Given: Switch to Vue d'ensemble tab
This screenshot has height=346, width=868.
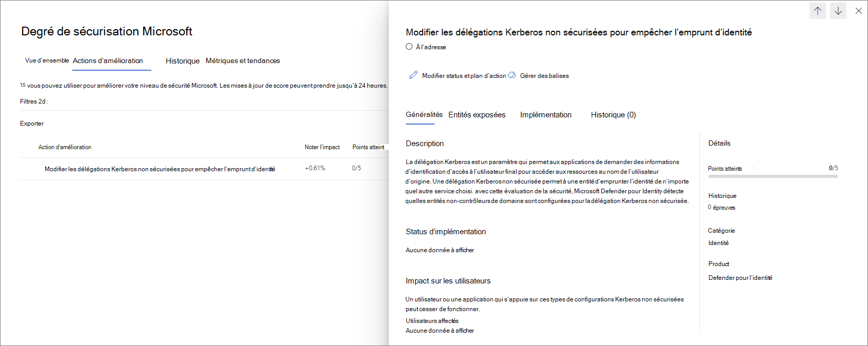Looking at the screenshot, I should pyautogui.click(x=47, y=60).
